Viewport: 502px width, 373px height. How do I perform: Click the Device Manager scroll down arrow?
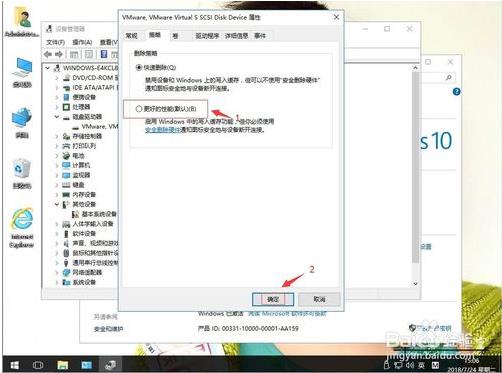(x=415, y=284)
